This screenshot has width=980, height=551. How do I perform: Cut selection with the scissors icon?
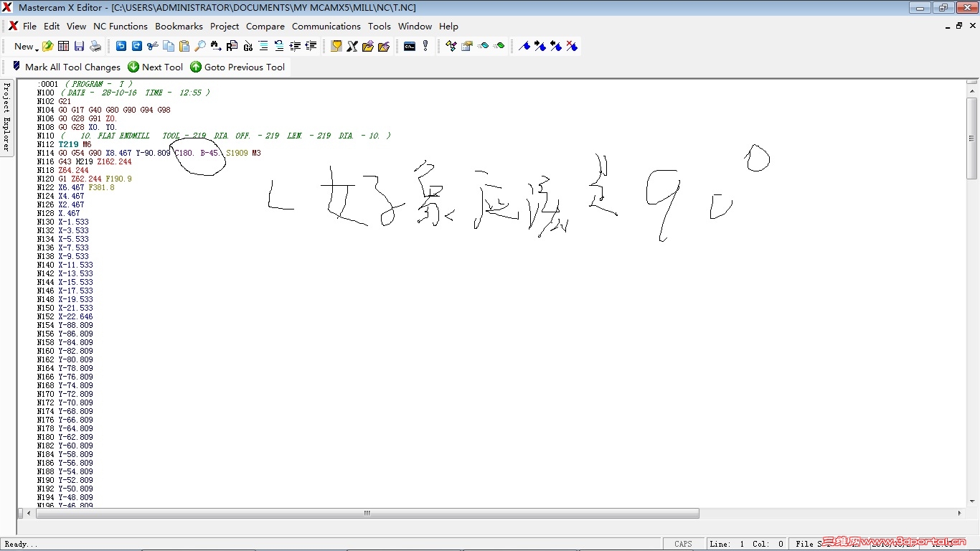coord(153,46)
